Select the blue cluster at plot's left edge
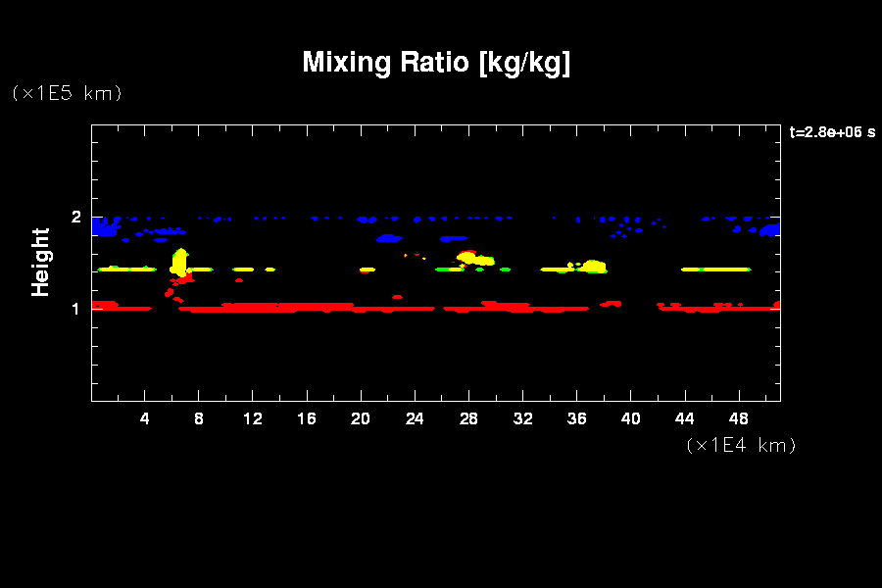This screenshot has height=588, width=882. click(x=103, y=227)
